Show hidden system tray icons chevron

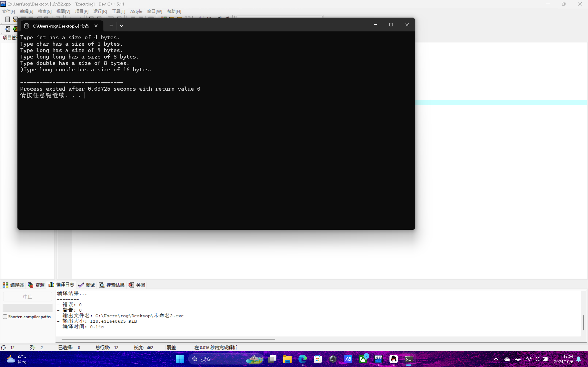496,359
